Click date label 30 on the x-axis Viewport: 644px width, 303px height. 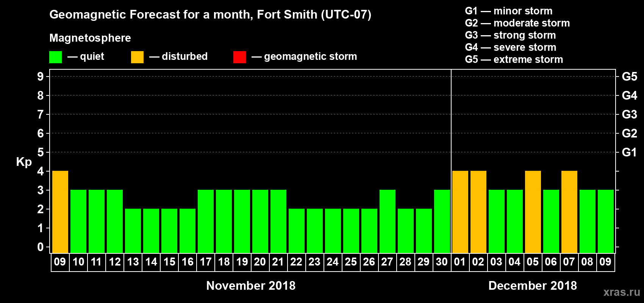coord(442,262)
